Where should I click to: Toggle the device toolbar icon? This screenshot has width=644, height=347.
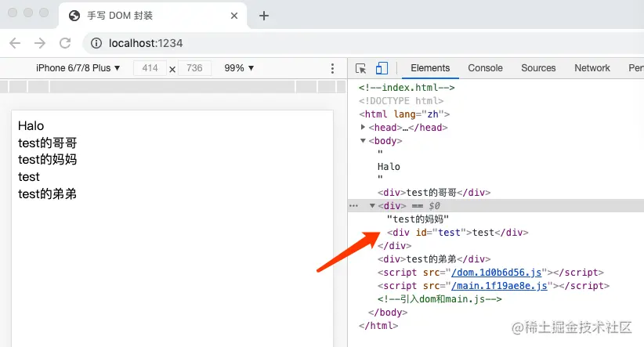coord(382,68)
